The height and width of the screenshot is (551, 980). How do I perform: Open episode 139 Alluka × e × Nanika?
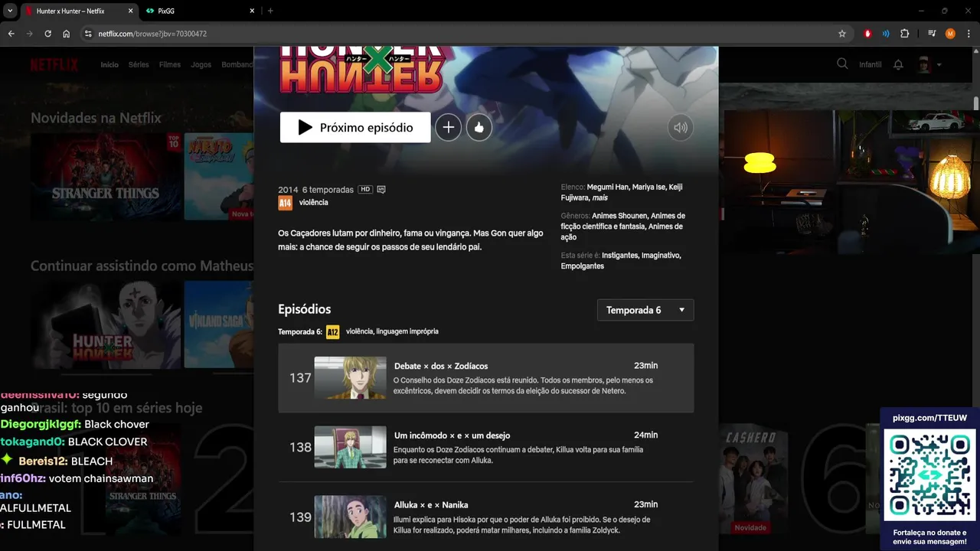tap(486, 517)
